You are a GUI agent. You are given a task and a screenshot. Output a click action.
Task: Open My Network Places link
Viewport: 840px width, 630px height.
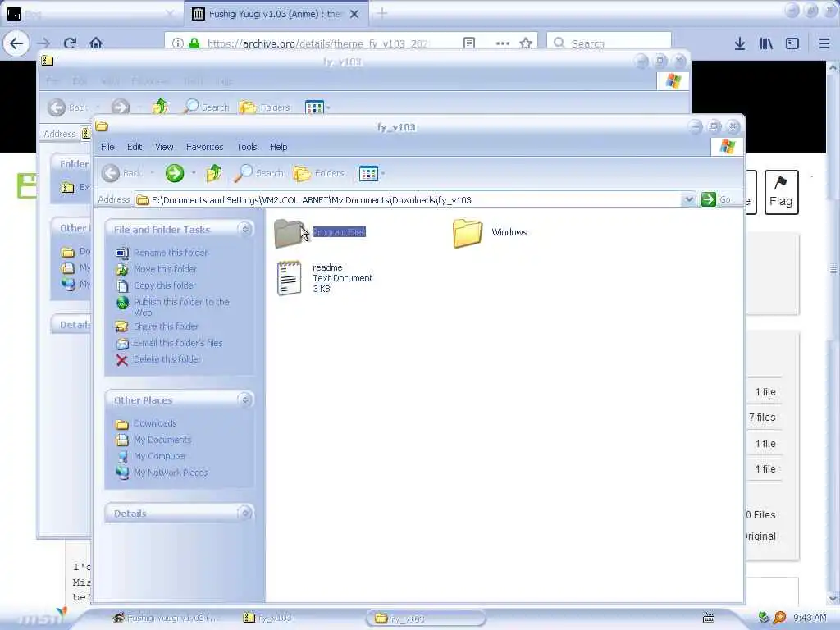[x=171, y=473]
